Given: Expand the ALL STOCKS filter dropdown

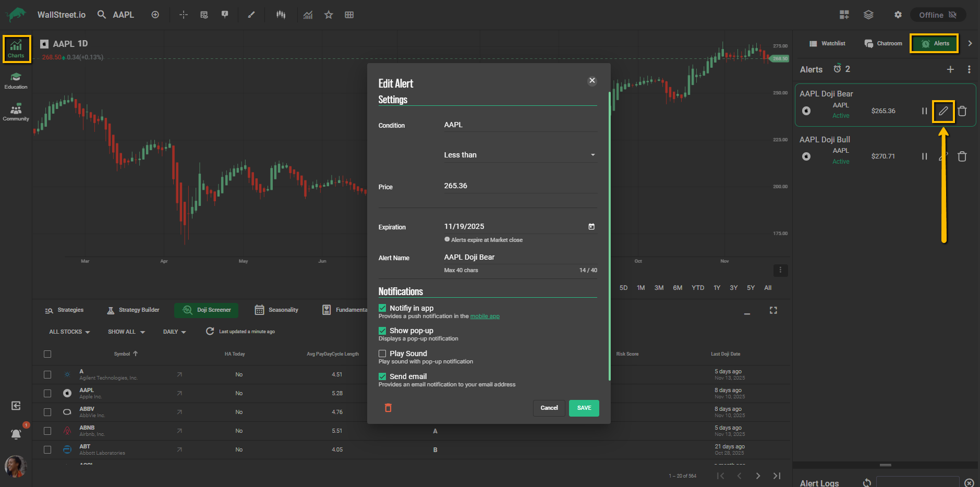Looking at the screenshot, I should click(x=69, y=332).
